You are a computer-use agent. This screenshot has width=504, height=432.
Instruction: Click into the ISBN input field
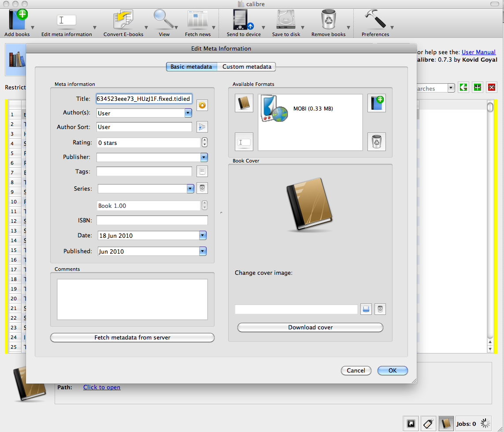point(152,220)
